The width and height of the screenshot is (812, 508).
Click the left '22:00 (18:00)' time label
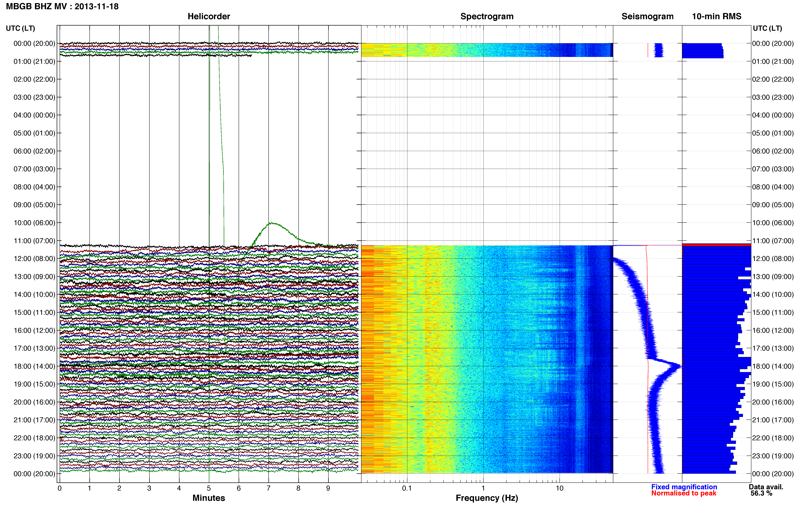(34, 438)
